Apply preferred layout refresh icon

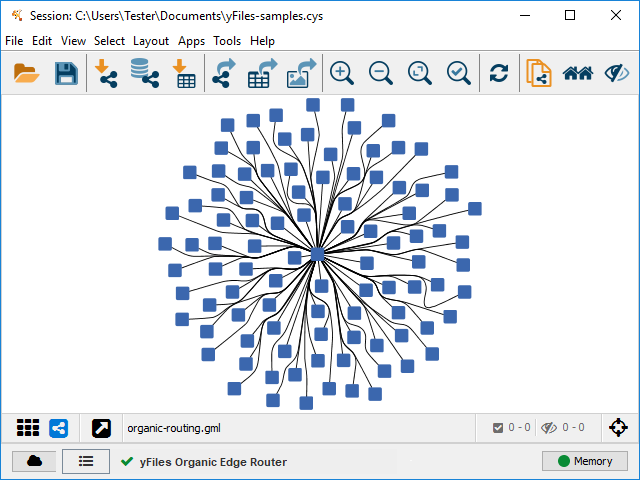pos(499,73)
